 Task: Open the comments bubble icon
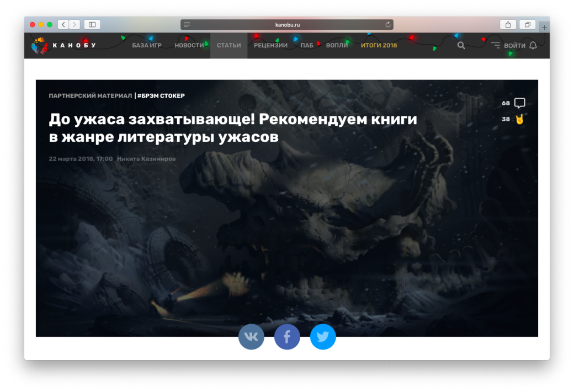pyautogui.click(x=520, y=103)
